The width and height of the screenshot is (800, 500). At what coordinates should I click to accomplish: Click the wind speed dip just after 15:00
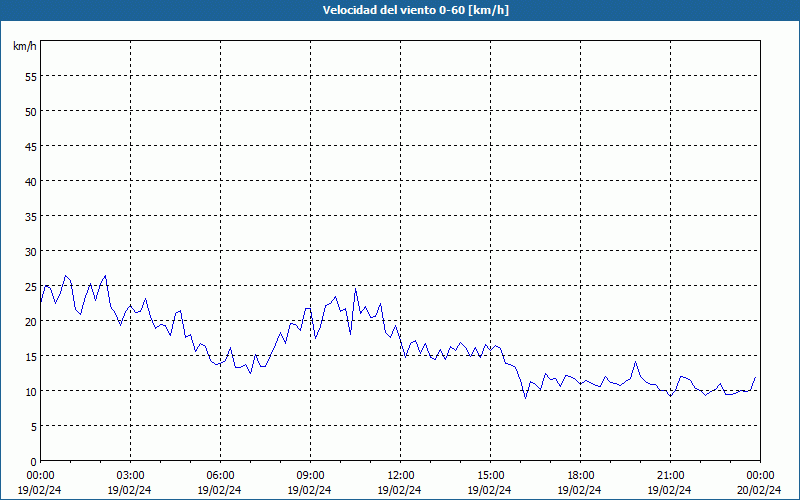(526, 397)
